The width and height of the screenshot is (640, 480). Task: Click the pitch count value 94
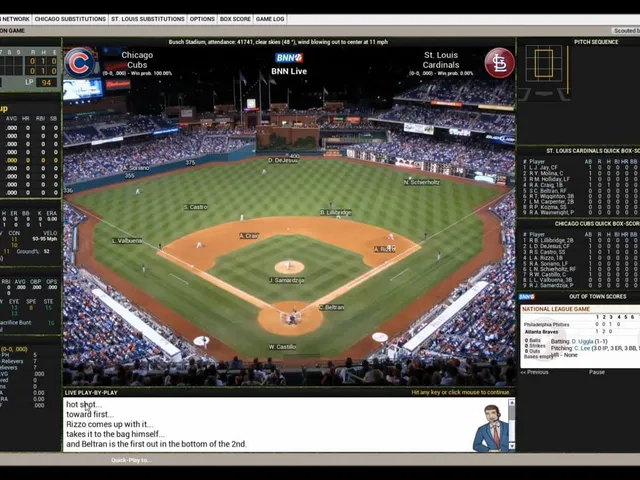click(x=46, y=83)
